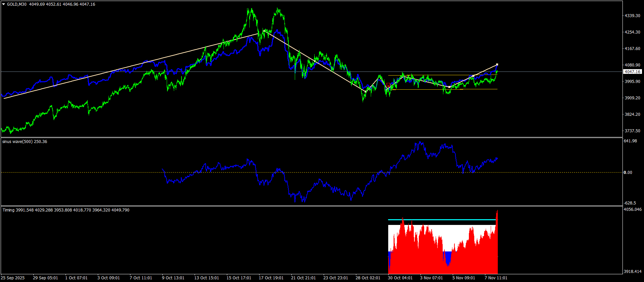Click the 17 Oct 19:01 time label

coord(271,278)
